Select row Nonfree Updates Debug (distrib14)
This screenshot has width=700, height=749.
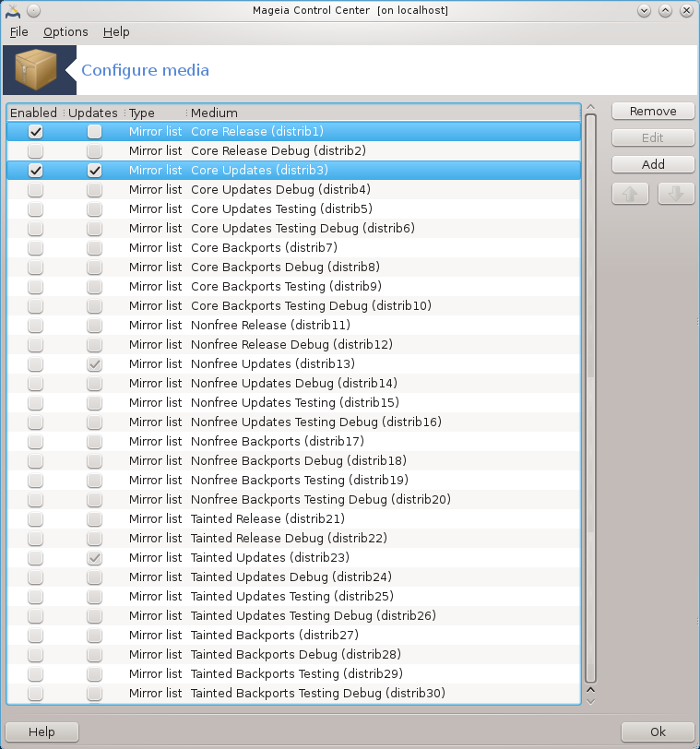pos(293,383)
